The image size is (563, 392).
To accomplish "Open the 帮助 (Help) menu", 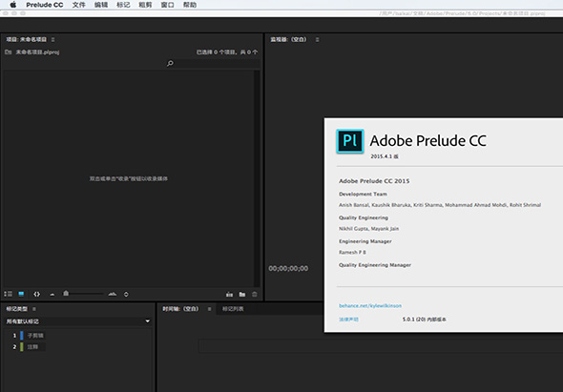I will (190, 5).
